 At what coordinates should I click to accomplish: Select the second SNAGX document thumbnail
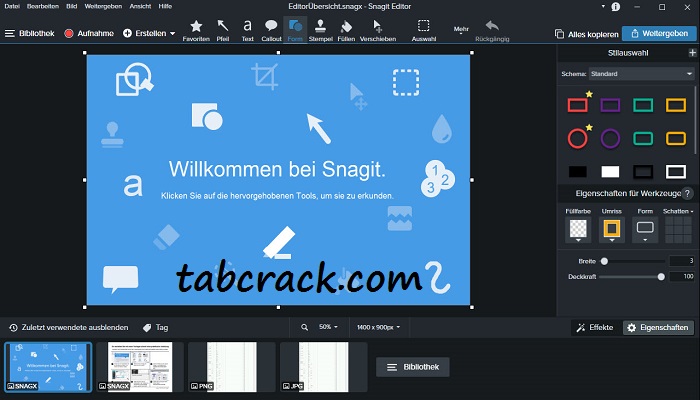[140, 367]
